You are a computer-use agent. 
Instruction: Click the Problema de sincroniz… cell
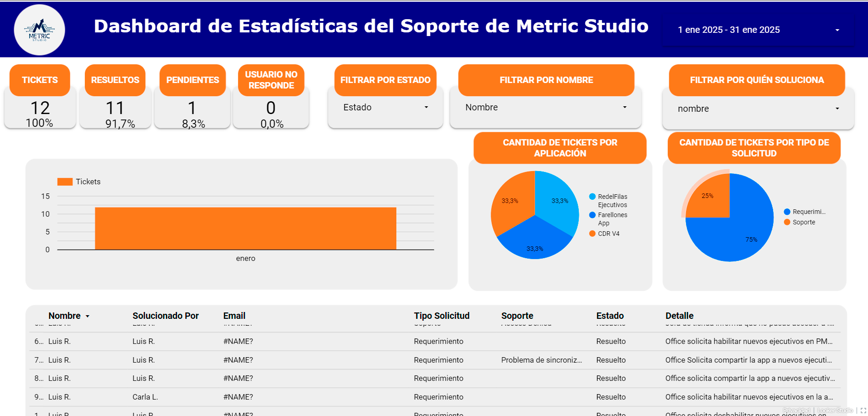pos(541,360)
